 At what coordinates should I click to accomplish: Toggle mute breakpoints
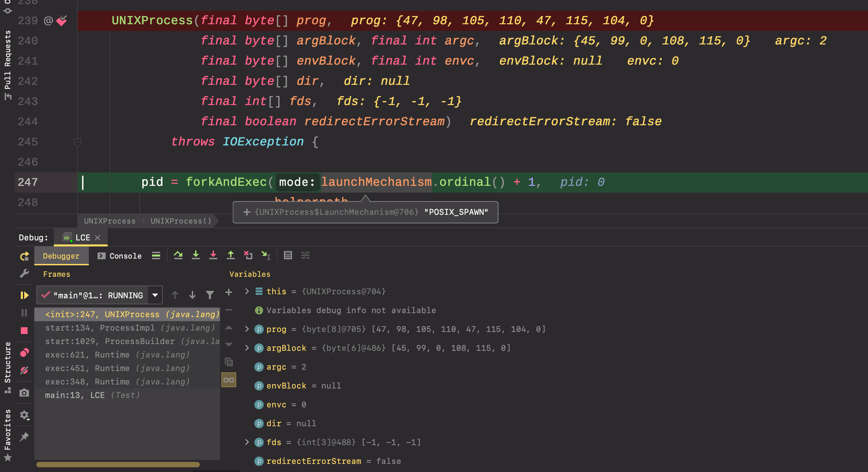click(x=24, y=371)
